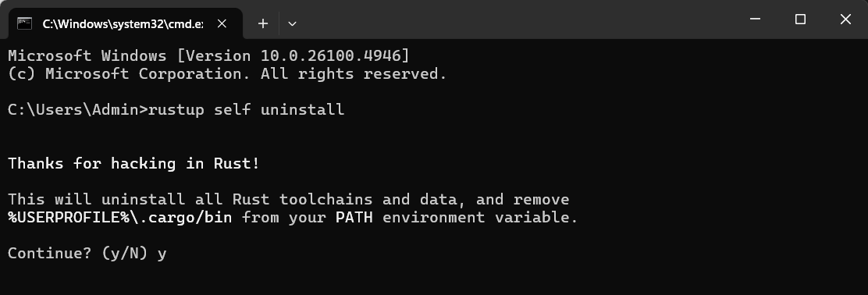868x295 pixels.
Task: Open a new tab with plus icon
Action: (x=263, y=23)
